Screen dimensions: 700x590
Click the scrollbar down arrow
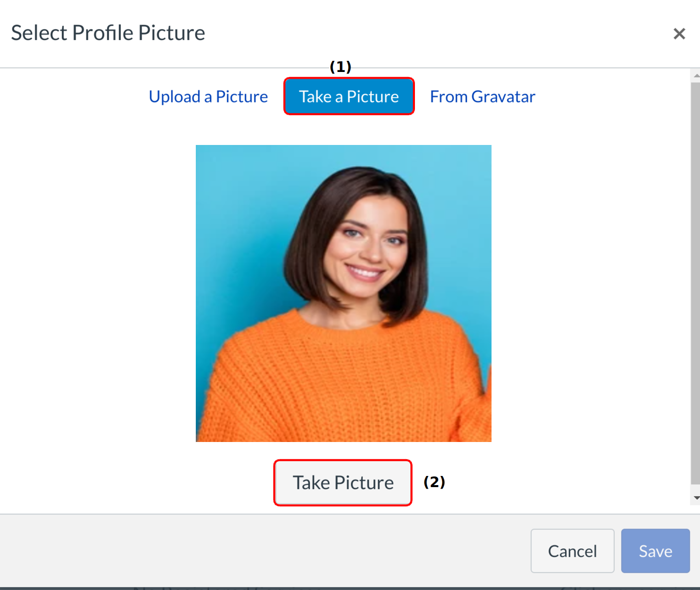[x=696, y=498]
